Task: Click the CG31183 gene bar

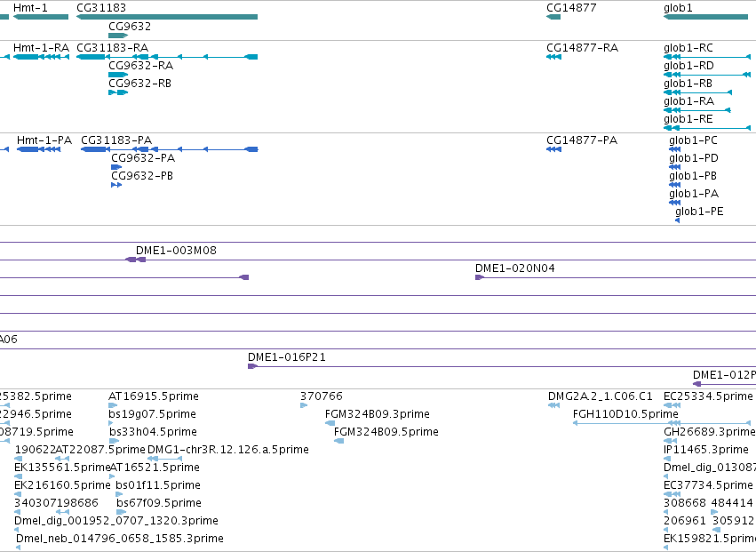Action: (x=167, y=17)
